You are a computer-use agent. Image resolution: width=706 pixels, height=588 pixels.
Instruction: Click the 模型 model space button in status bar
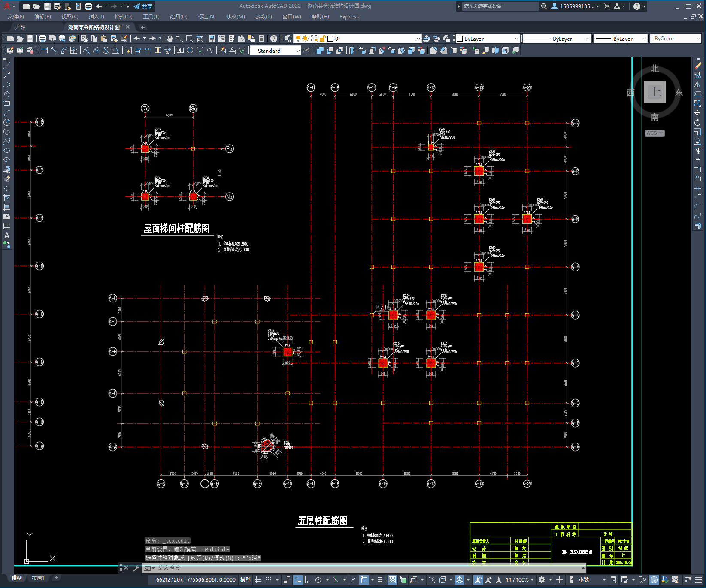coord(245,580)
